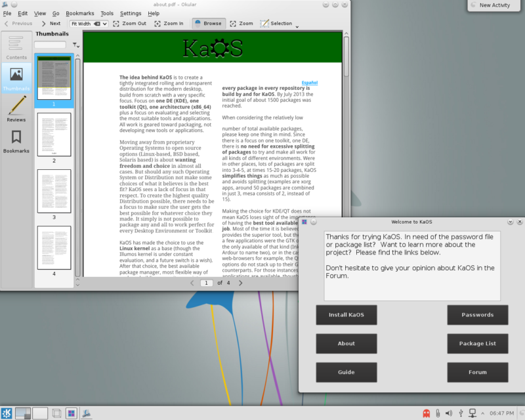Viewport: 525px width, 420px height.
Task: Click Zoom Out in Okular toolbar
Action: click(x=129, y=24)
